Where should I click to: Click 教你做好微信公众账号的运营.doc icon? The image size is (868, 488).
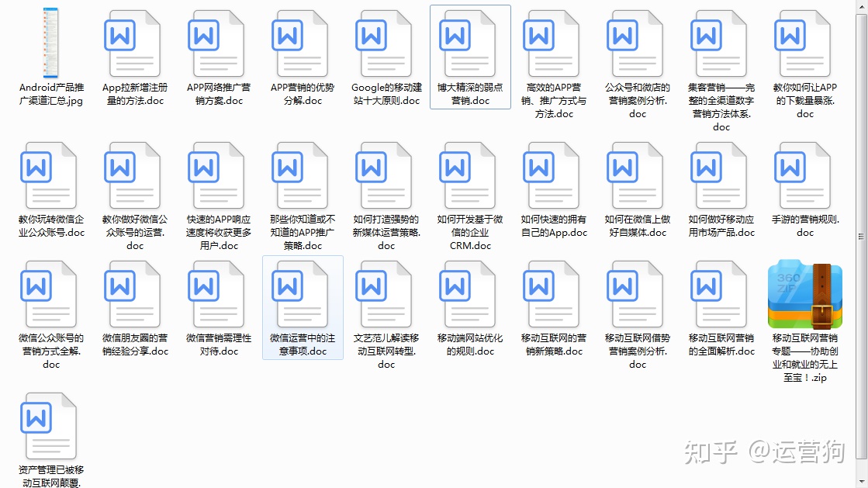[x=133, y=175]
